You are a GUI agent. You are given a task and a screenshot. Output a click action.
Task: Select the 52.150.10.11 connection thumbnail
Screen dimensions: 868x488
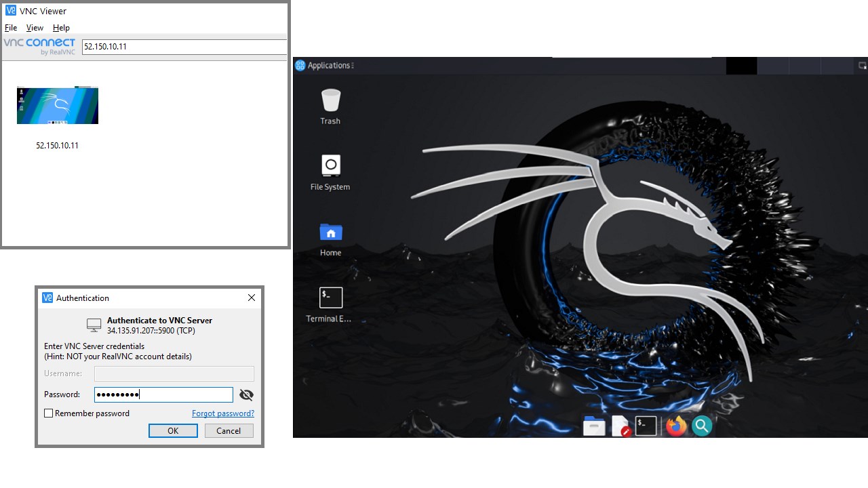58,105
